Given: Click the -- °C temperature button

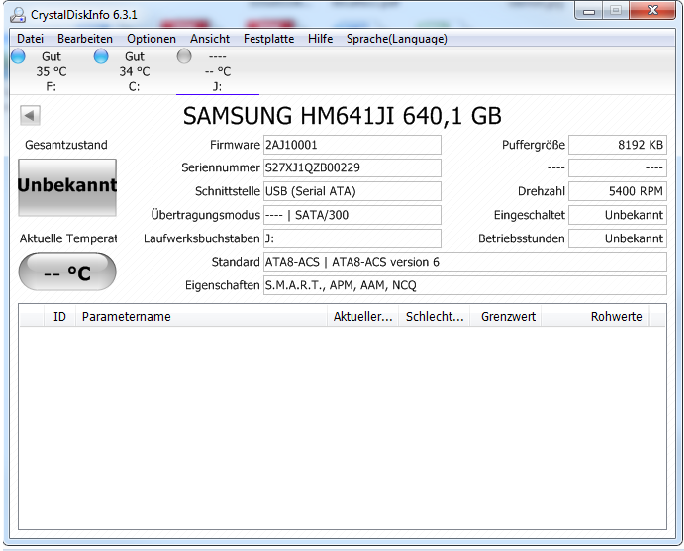Looking at the screenshot, I should pyautogui.click(x=67, y=271).
